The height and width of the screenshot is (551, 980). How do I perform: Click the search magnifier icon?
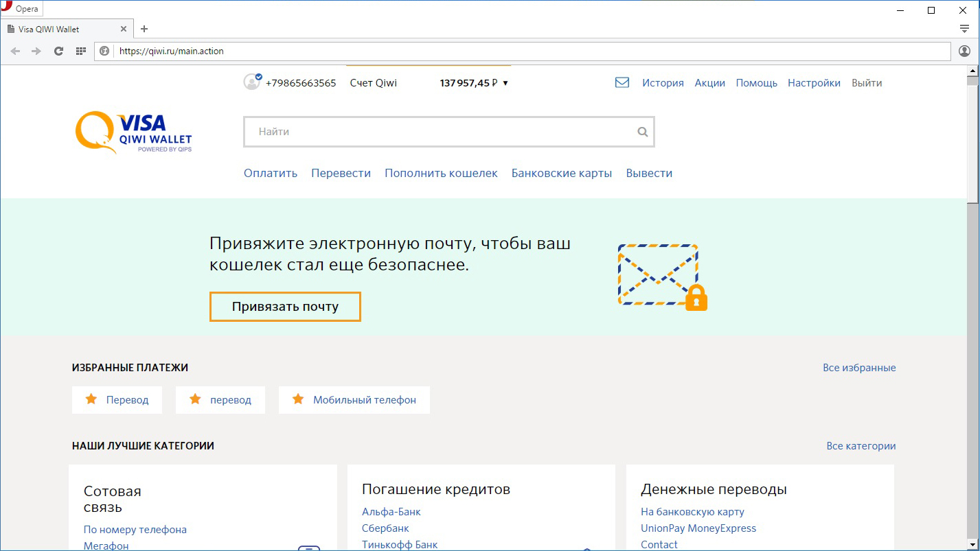point(642,132)
